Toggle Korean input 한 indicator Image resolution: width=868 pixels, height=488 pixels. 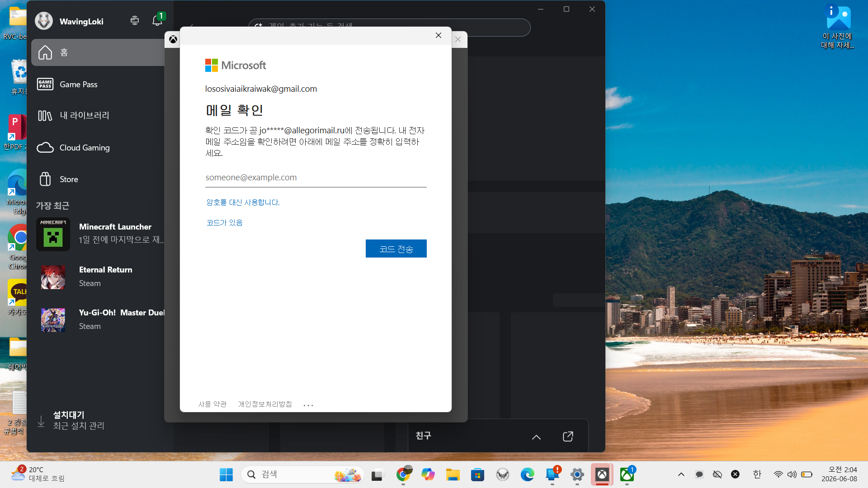coord(757,474)
